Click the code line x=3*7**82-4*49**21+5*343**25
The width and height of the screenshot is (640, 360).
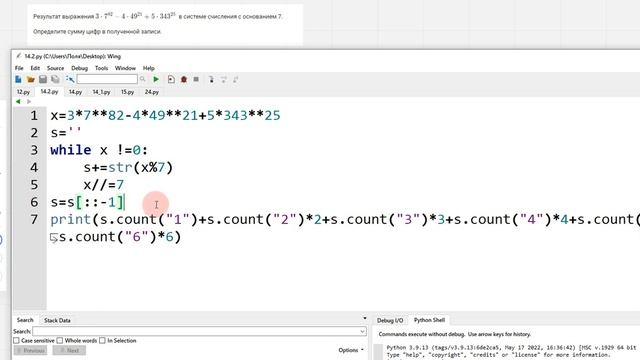165,116
